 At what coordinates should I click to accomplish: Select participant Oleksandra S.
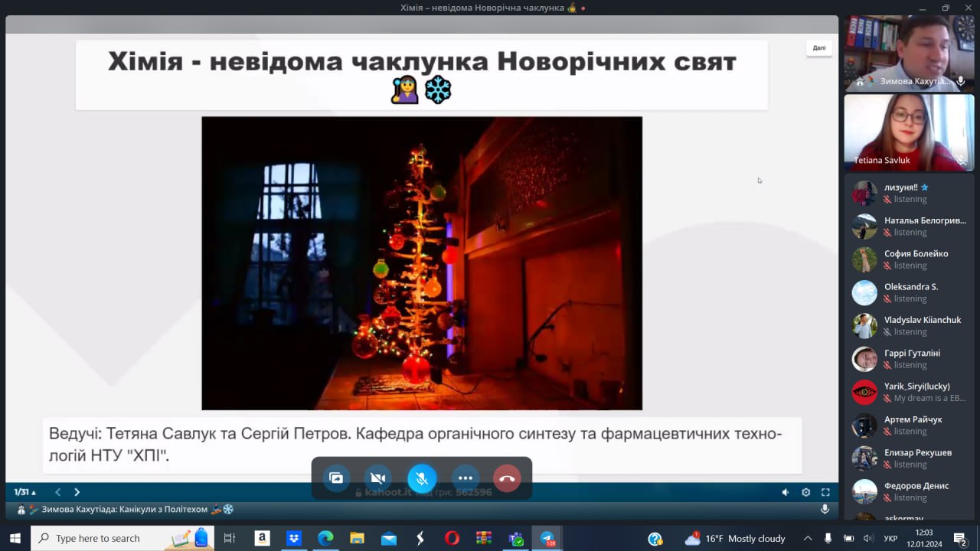click(x=909, y=292)
